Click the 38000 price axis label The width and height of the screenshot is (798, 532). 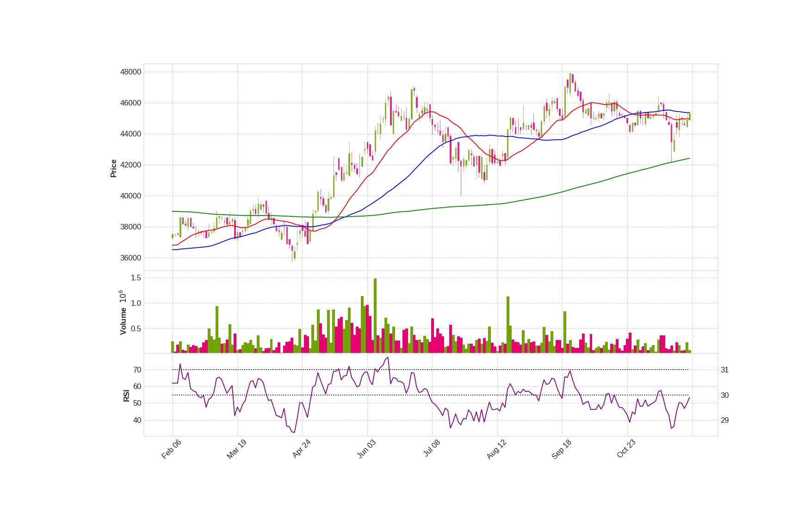click(130, 227)
